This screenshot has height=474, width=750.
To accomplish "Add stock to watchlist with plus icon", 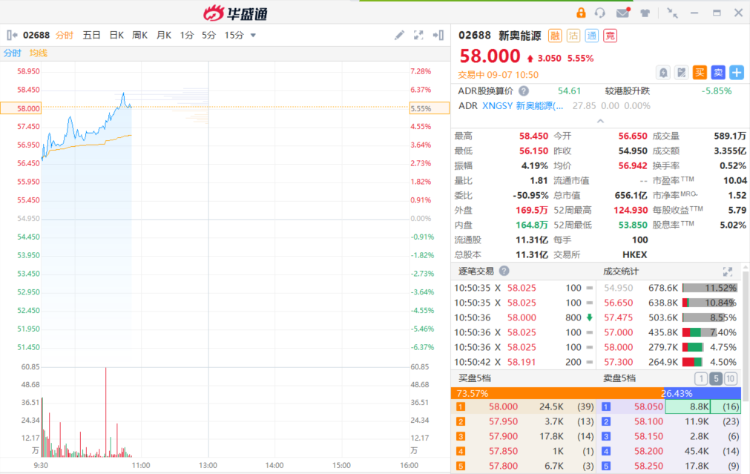I will click(x=736, y=72).
